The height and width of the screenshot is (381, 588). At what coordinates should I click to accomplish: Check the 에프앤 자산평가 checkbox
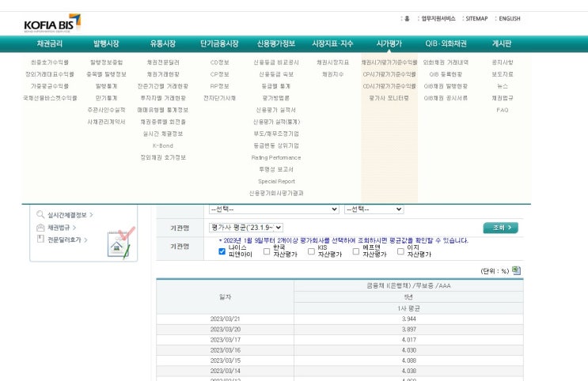coord(356,251)
